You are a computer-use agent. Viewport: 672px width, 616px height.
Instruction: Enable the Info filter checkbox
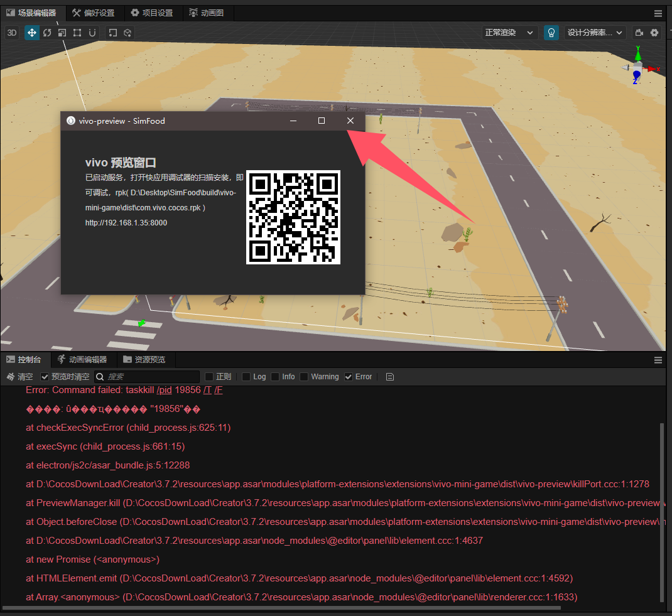[275, 377]
